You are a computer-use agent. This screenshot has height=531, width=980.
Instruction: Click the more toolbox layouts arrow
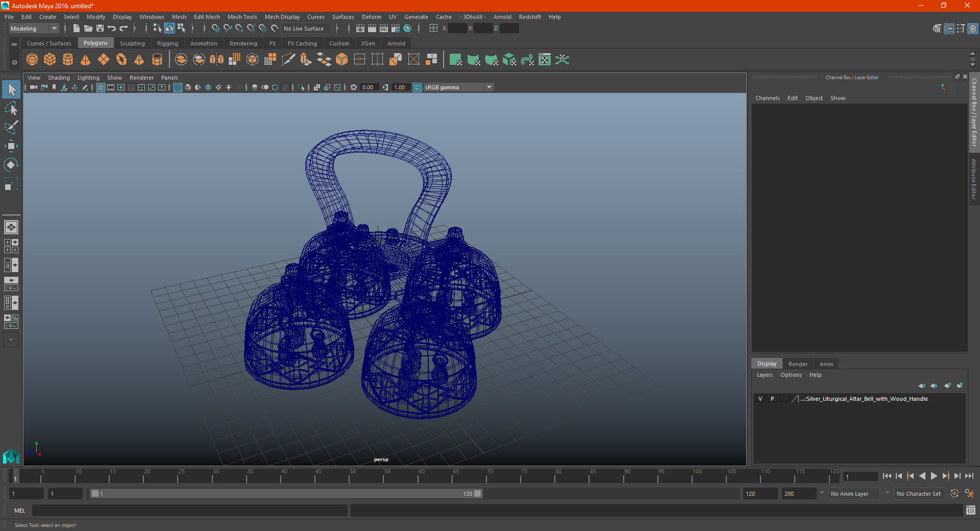(x=11, y=340)
